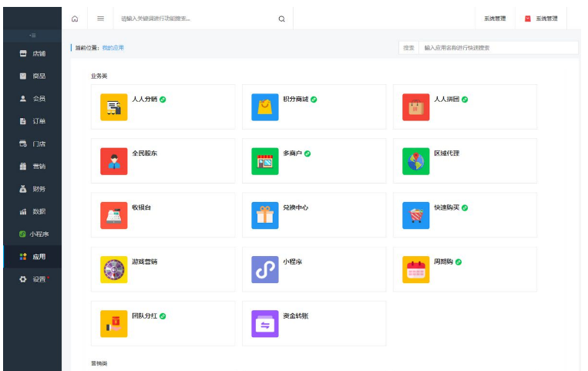This screenshot has width=588, height=371.
Task: Click green badge next to 团队分红
Action: click(x=163, y=316)
